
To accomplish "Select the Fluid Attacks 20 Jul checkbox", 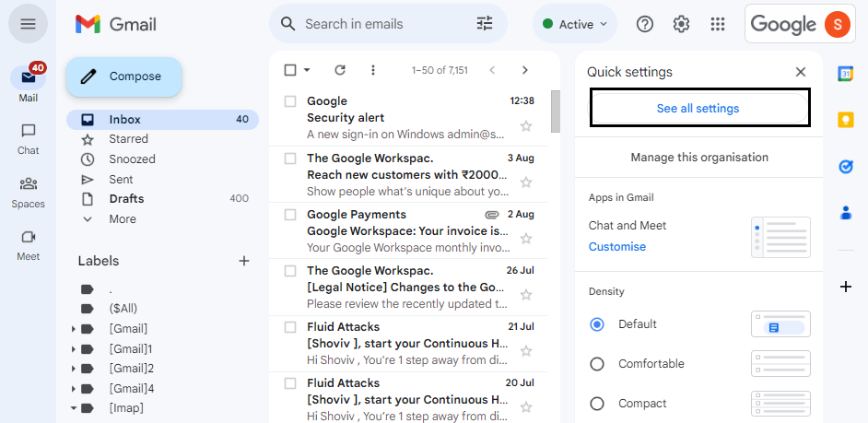I will (290, 383).
